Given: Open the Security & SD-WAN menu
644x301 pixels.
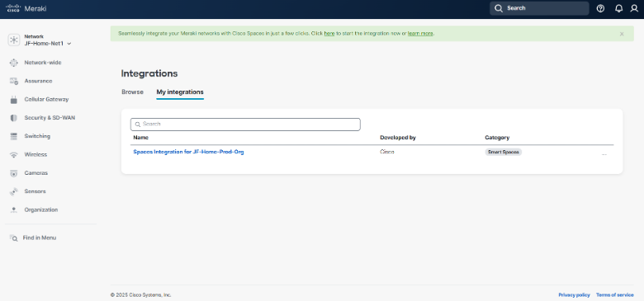Looking at the screenshot, I should [50, 118].
